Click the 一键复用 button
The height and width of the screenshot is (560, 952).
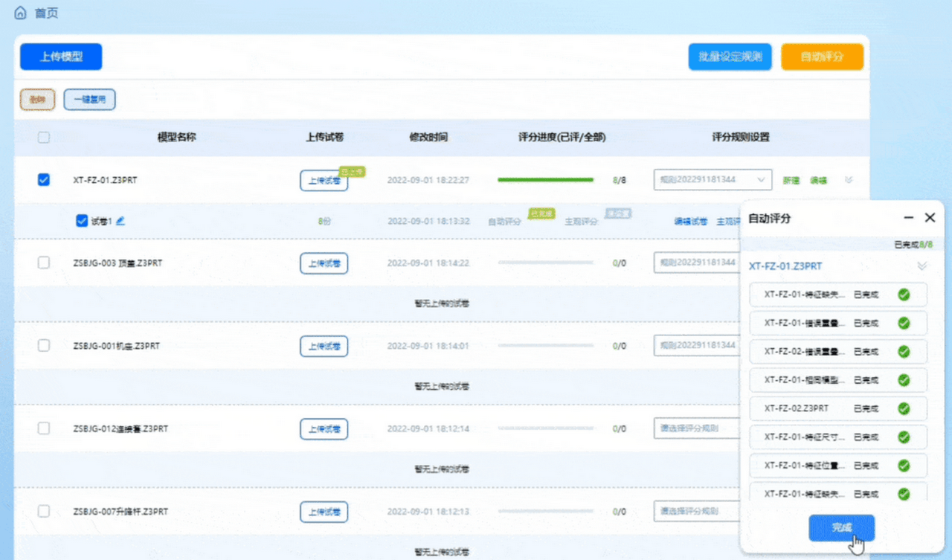89,100
